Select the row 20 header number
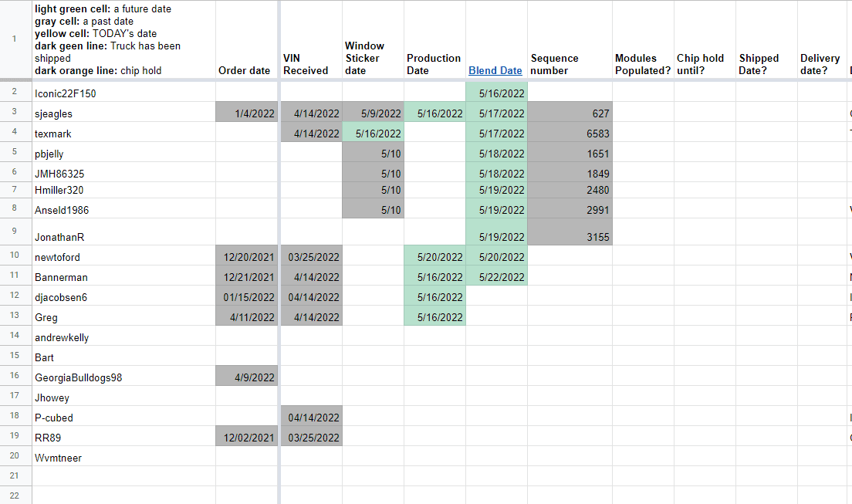 [x=15, y=458]
